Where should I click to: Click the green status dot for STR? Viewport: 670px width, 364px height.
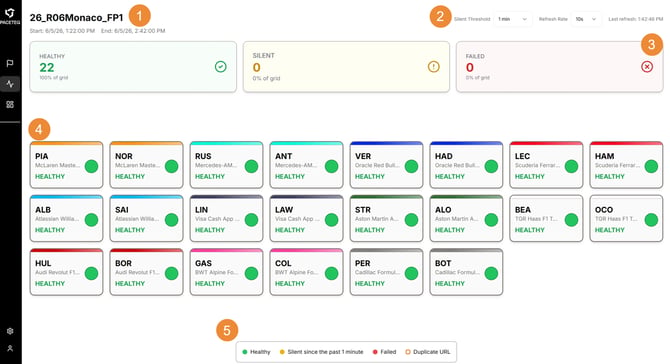click(411, 220)
